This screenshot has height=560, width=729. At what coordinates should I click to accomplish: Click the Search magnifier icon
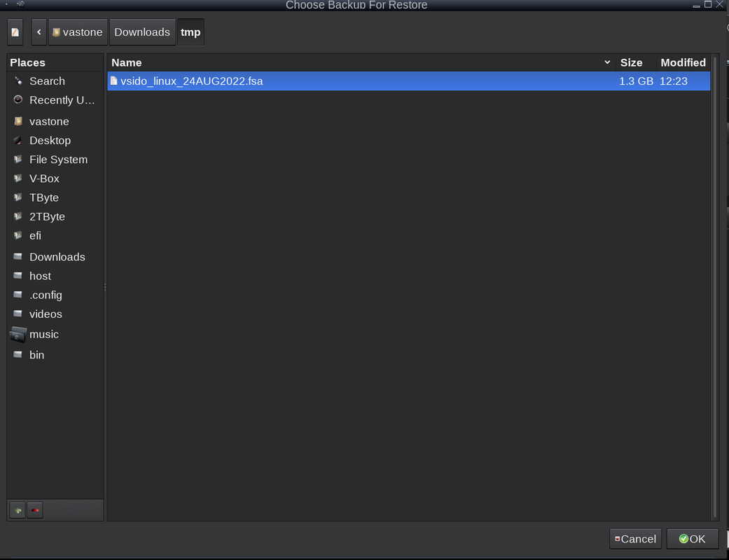(x=18, y=81)
